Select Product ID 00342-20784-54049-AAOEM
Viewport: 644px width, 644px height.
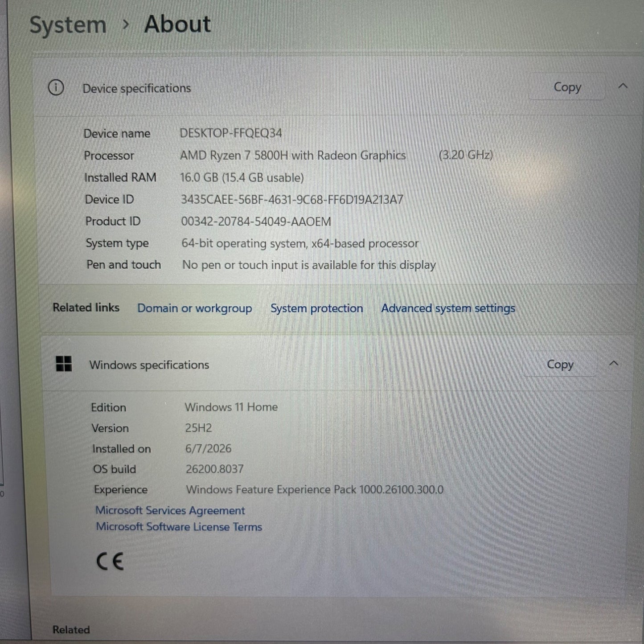(x=256, y=222)
